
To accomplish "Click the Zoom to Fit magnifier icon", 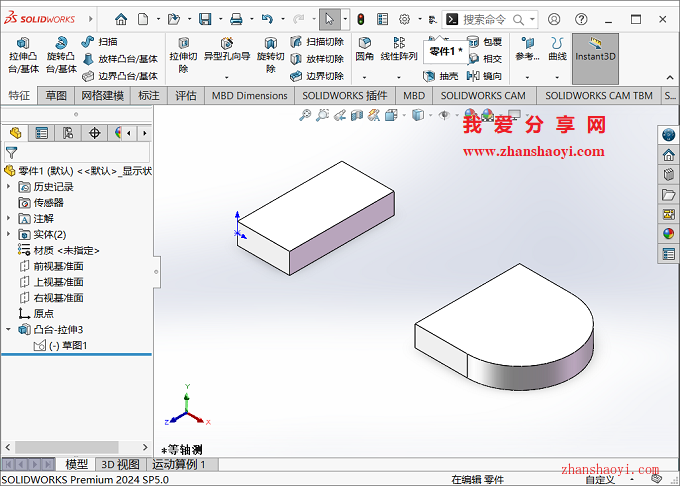I will point(307,116).
